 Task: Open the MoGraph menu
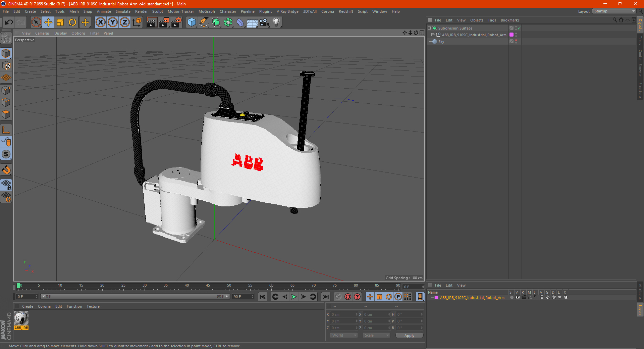click(x=207, y=11)
